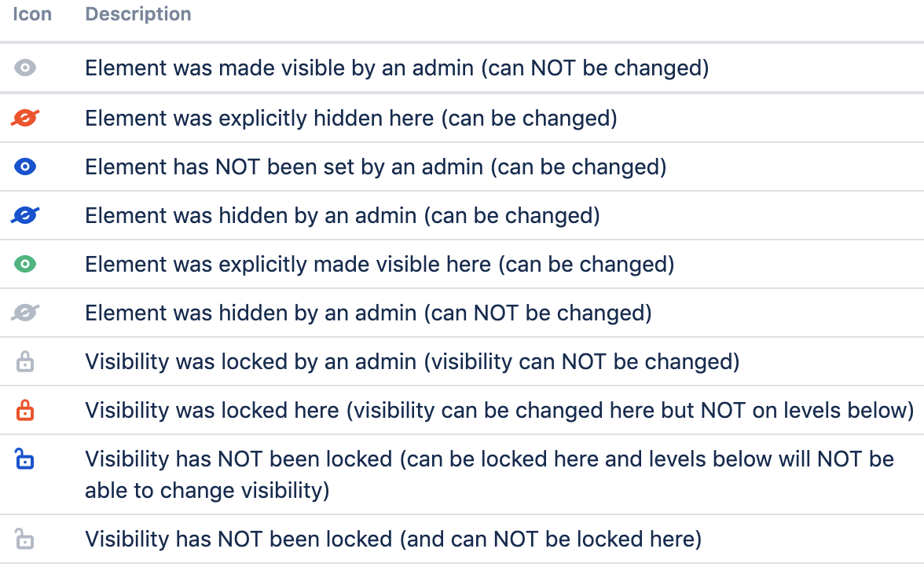Click the Icon column header
Image resolution: width=924 pixels, height=567 pixels.
point(32,14)
